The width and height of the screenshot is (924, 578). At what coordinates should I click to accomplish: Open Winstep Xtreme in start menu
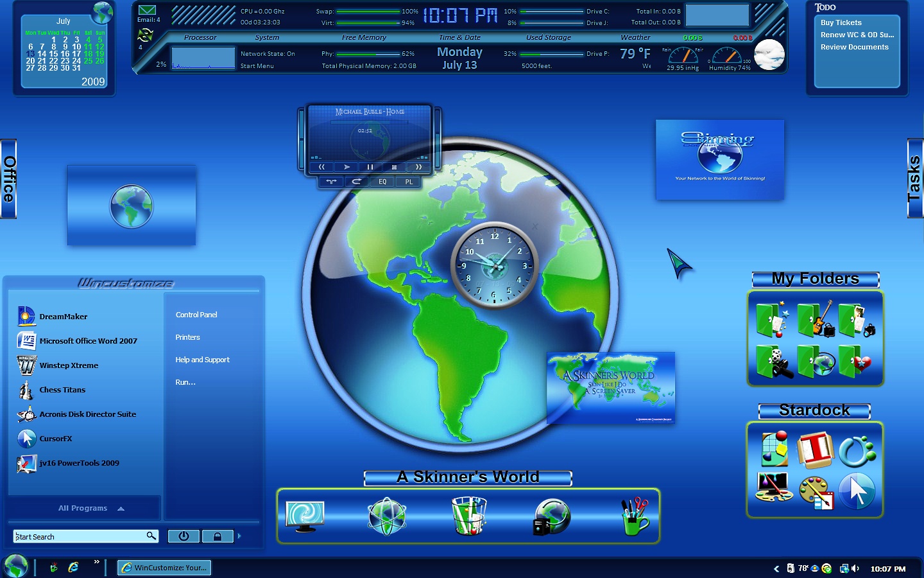pyautogui.click(x=58, y=365)
